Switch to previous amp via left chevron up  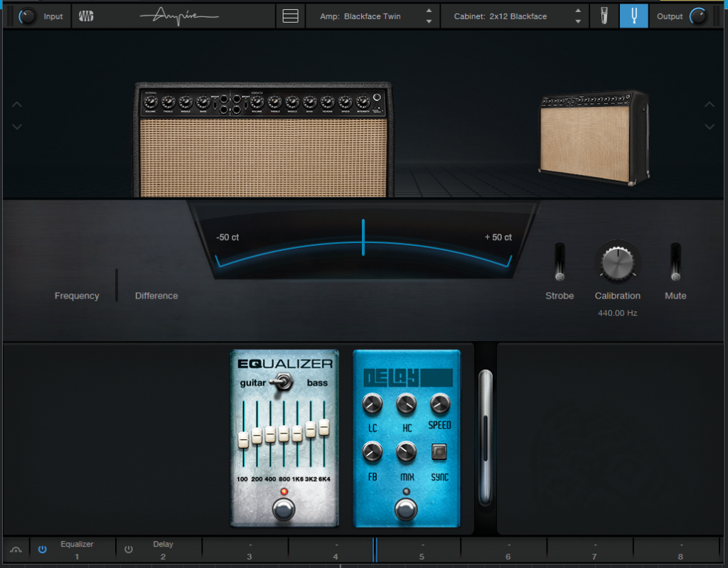coord(17,105)
